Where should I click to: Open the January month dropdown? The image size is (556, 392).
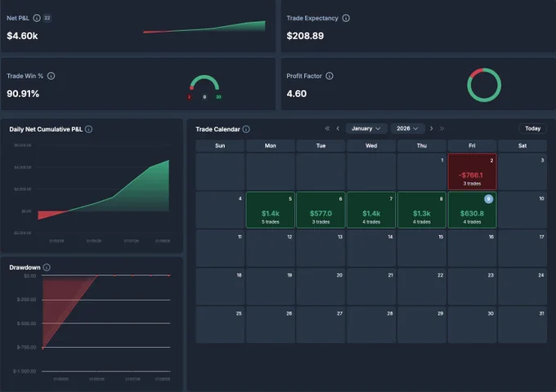[366, 128]
